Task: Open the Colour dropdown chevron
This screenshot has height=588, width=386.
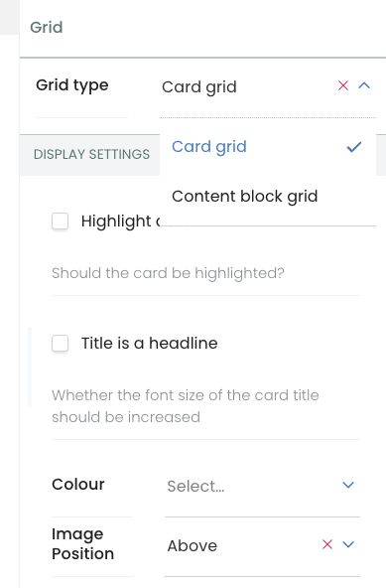Action: pos(348,485)
